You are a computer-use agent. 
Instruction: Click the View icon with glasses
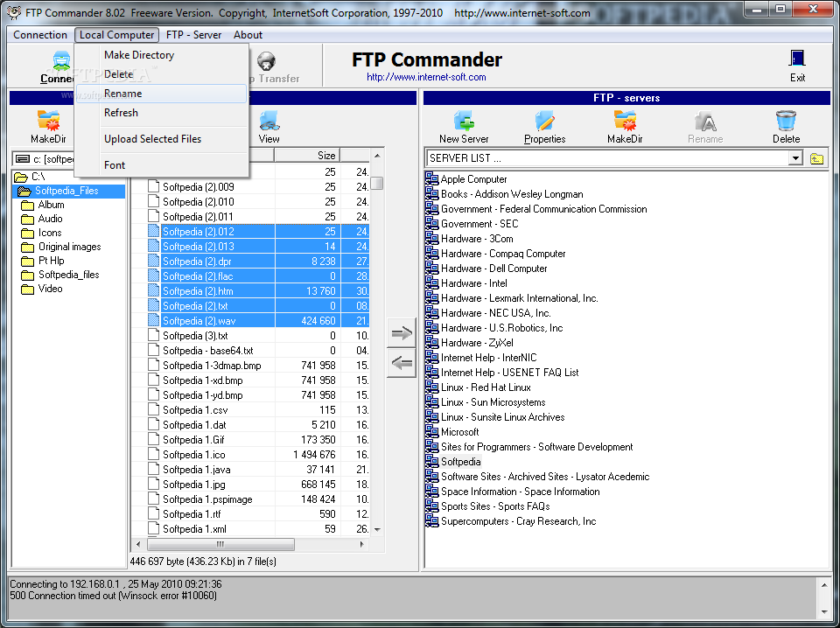[x=269, y=121]
